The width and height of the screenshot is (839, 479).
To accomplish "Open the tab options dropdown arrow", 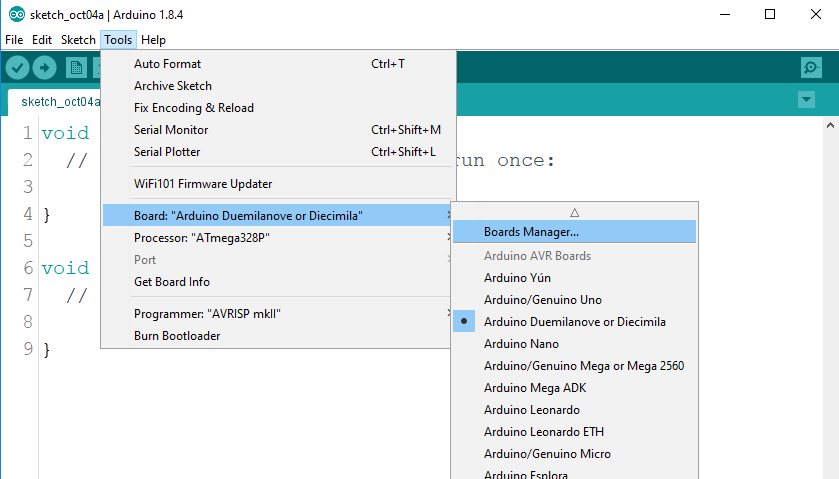I will [x=807, y=100].
